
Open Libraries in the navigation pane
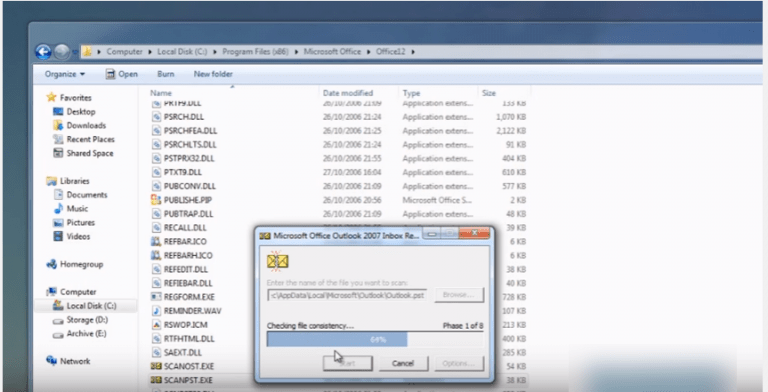68,181
